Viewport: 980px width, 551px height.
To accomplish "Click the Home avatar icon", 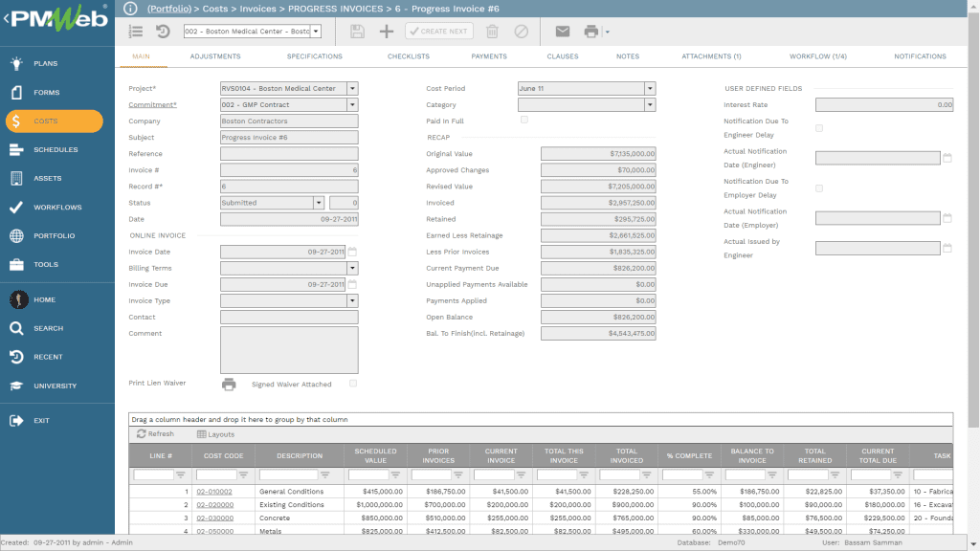I will click(x=18, y=299).
